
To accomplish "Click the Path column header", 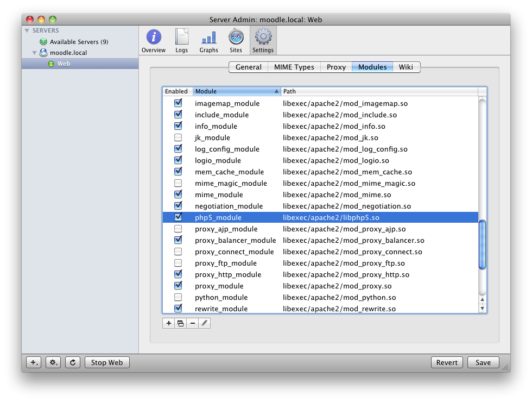I will click(x=379, y=91).
